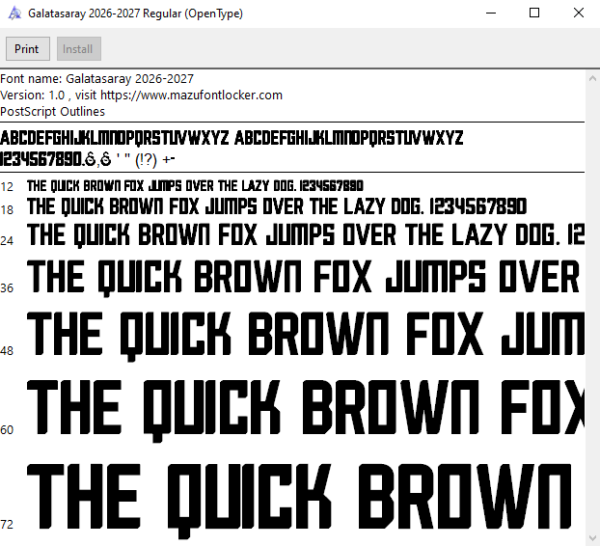Click the size 48 sample label
This screenshot has width=600, height=546.
(x=7, y=350)
